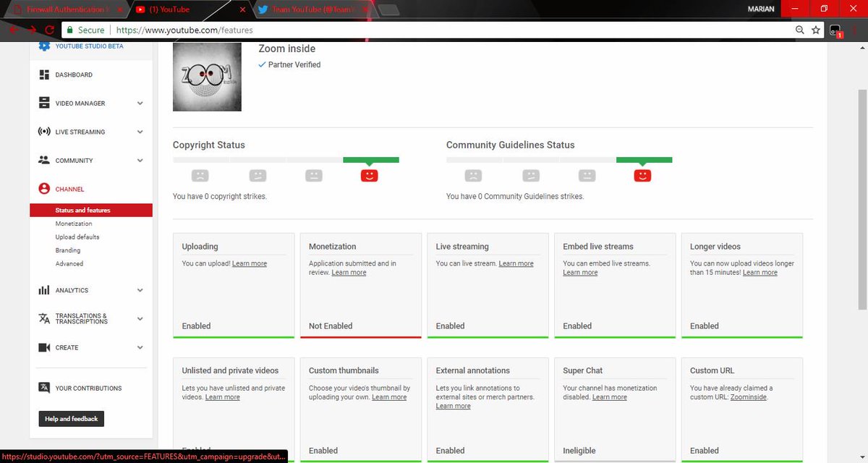Click the Create video camera icon

pos(44,347)
